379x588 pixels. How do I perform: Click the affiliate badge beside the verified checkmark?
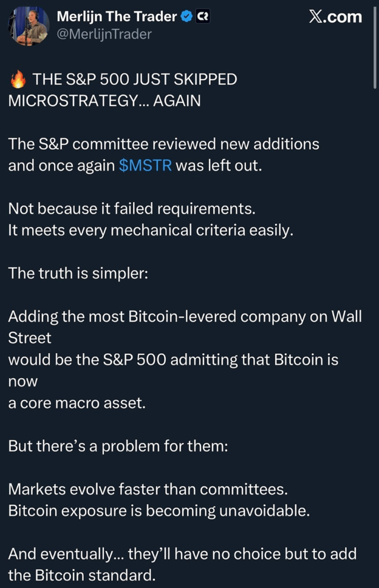point(202,17)
